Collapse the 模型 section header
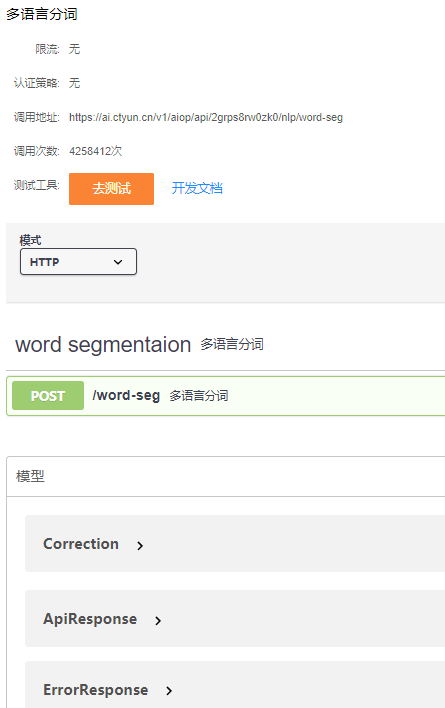 (x=226, y=476)
